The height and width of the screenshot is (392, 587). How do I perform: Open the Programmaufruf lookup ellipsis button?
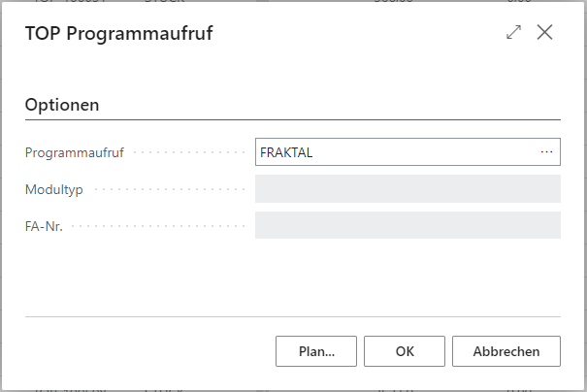point(546,152)
